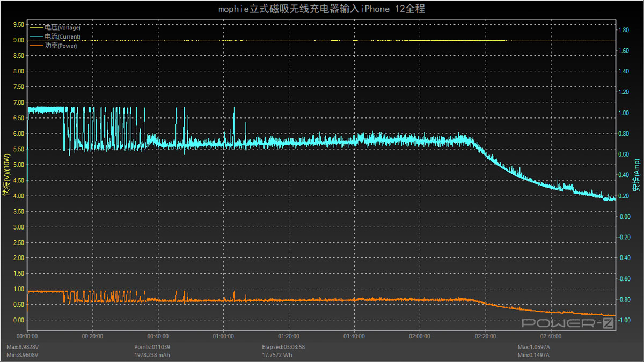
Task: Select the chart title about mophie charger
Action: pos(321,9)
